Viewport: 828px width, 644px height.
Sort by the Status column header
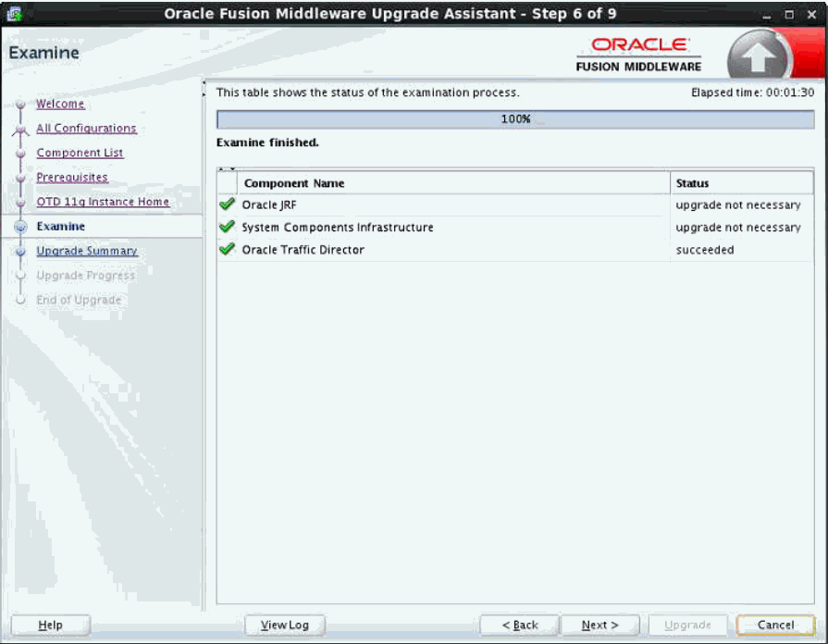(742, 183)
